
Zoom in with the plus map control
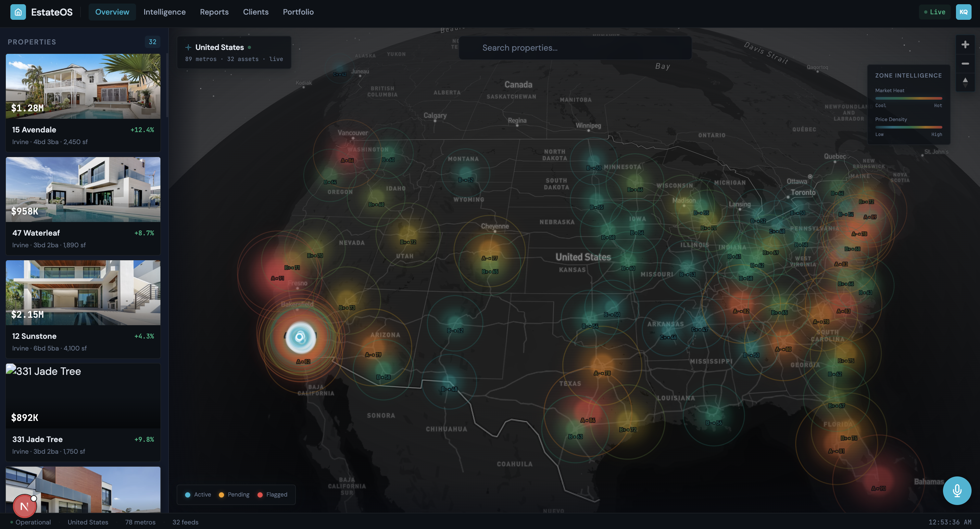tap(965, 44)
